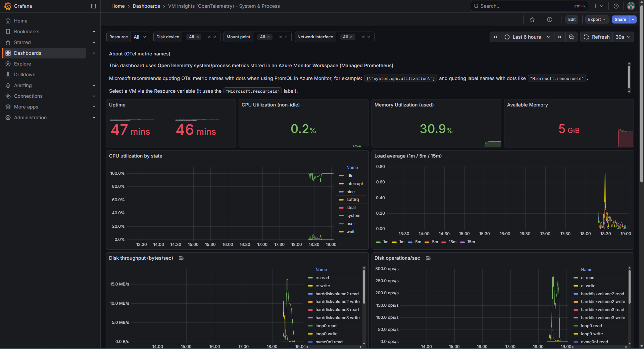The height and width of the screenshot is (349, 644).
Task: Click the dashboard info circle icon
Action: [549, 19]
